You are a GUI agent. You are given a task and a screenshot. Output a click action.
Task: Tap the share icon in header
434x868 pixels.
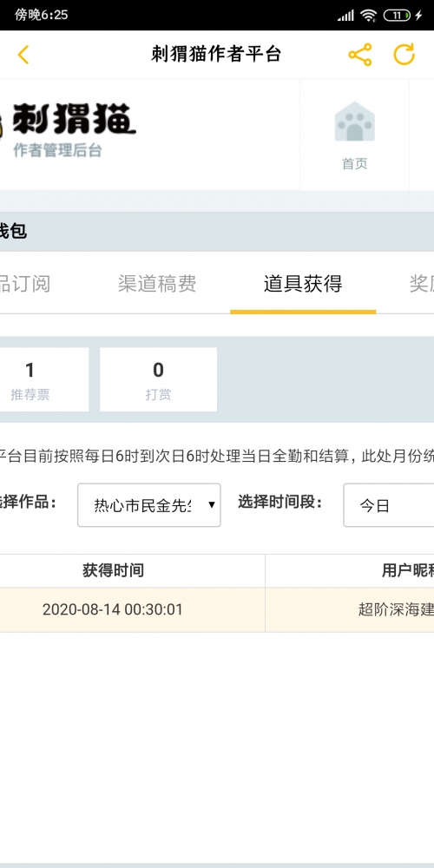pos(360,55)
